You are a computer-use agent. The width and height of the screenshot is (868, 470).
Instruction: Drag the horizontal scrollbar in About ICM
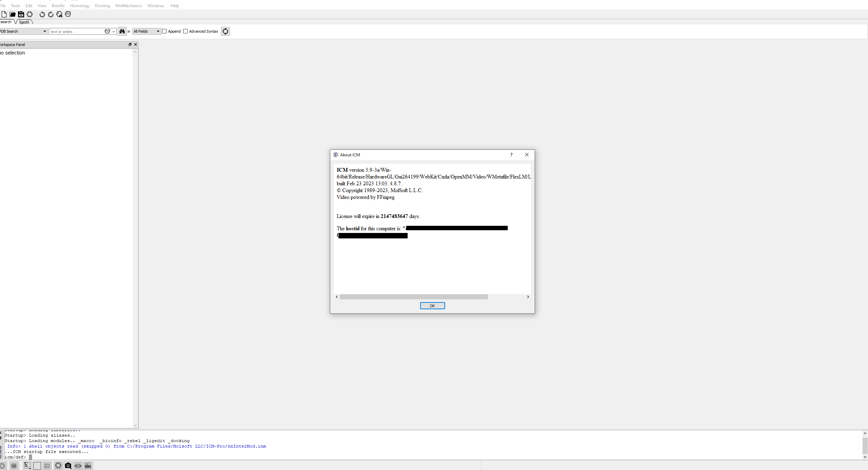[413, 296]
